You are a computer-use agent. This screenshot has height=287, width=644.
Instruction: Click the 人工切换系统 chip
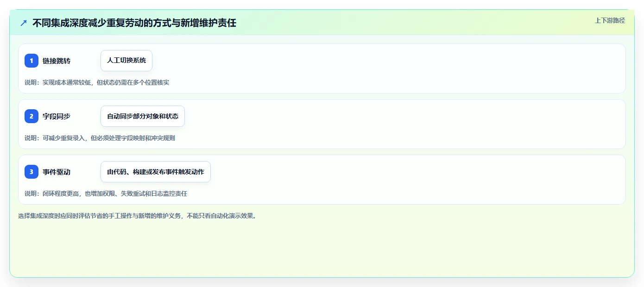tap(126, 61)
